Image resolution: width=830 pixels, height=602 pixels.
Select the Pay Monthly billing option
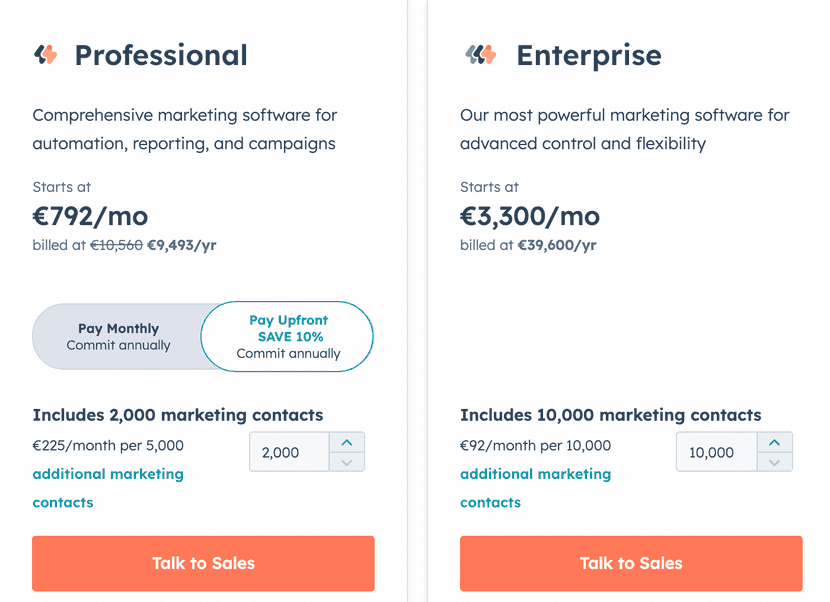118,336
